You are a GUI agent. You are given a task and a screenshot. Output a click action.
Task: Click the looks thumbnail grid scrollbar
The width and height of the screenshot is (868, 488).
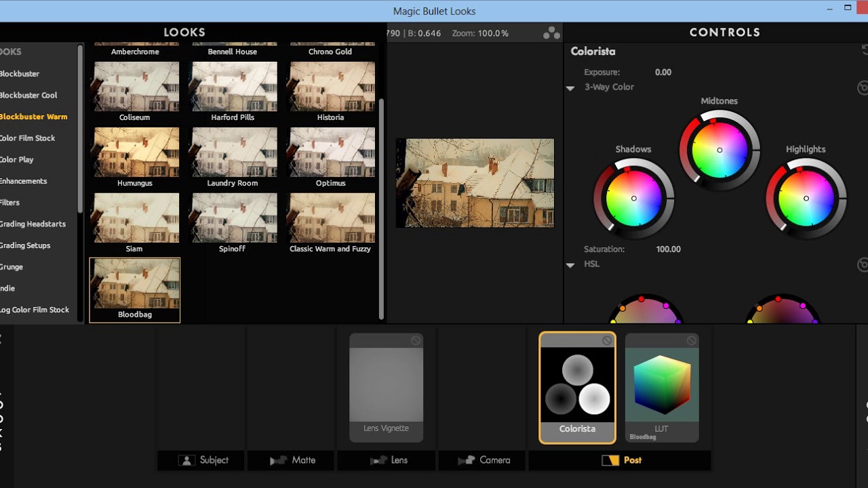pos(381,209)
